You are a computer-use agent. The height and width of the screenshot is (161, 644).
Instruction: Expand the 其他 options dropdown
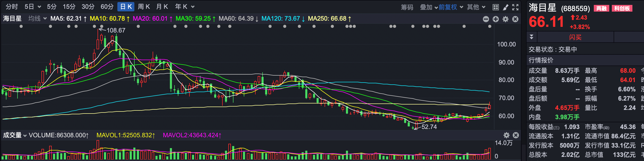tap(476, 7)
